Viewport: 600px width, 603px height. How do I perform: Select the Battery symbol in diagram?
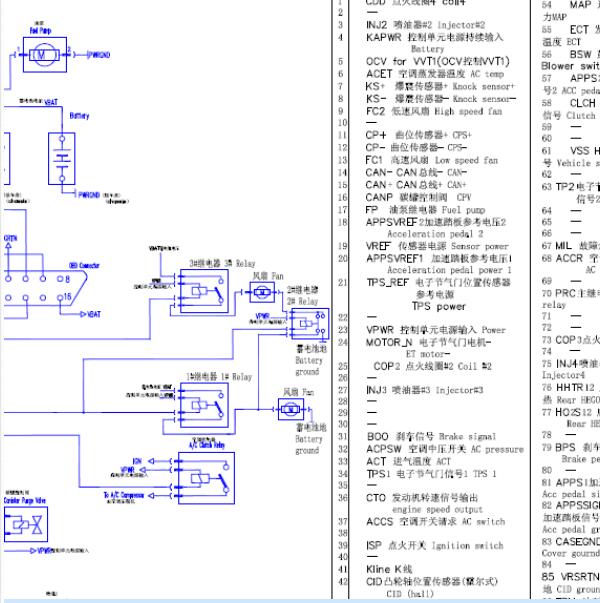click(x=62, y=158)
